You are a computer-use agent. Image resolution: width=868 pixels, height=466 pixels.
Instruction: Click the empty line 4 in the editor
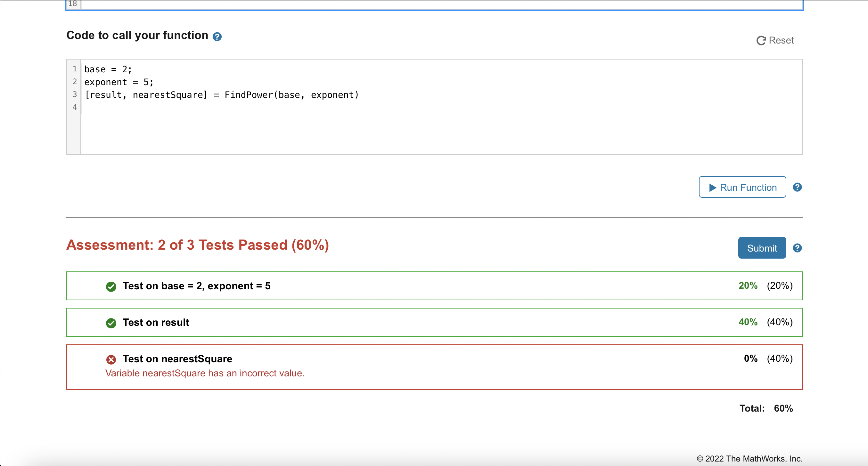135,107
